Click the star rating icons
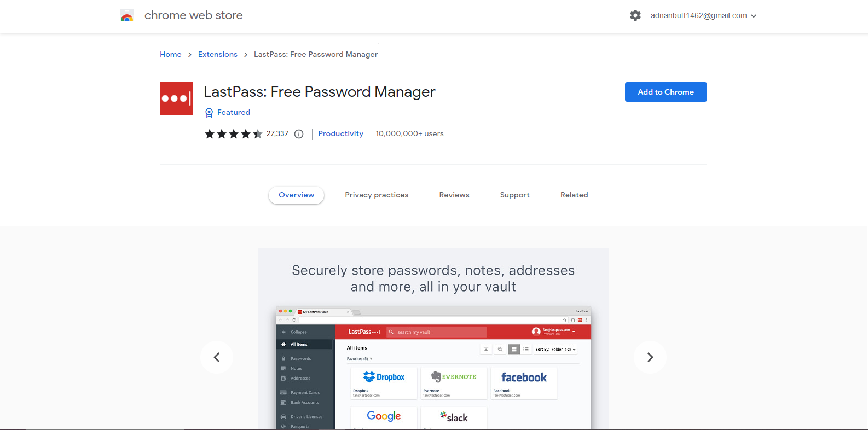The image size is (868, 430). coord(233,134)
